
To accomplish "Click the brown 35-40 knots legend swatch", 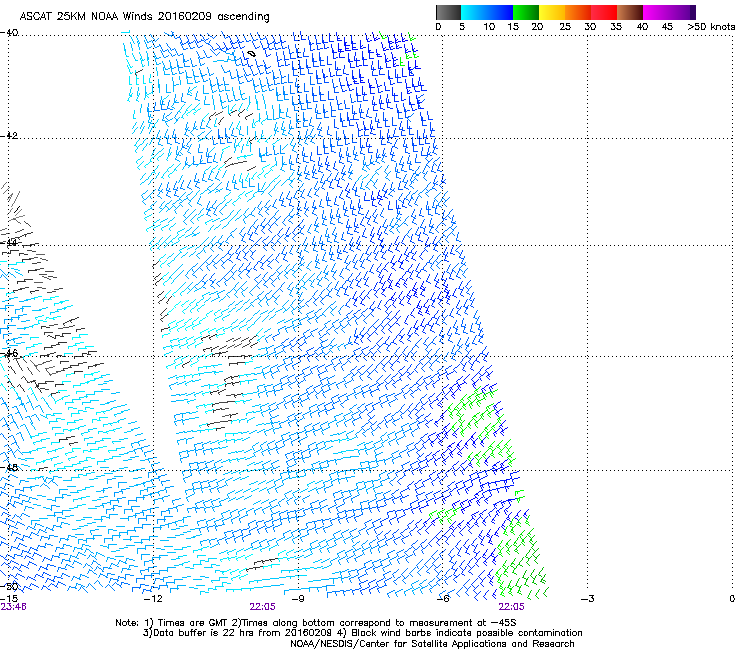I will [630, 12].
